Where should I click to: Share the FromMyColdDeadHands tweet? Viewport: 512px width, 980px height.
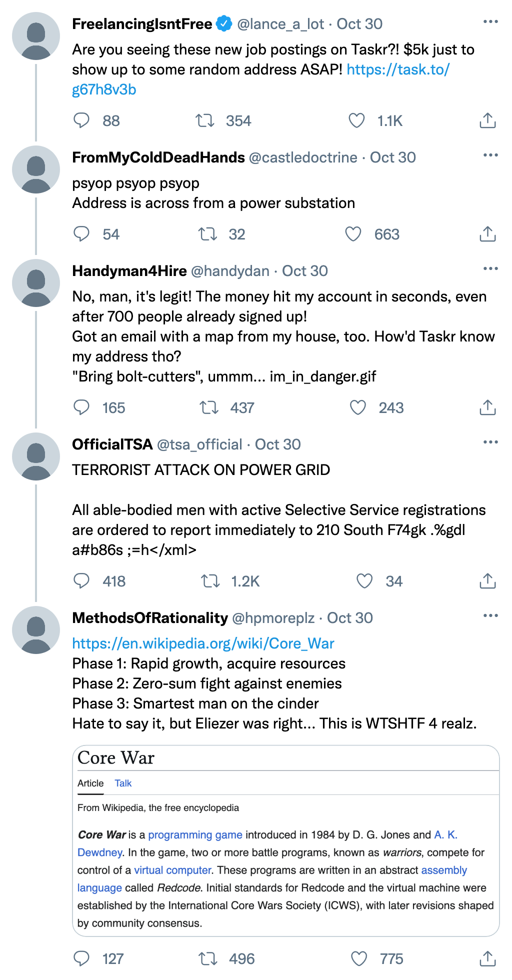point(487,234)
